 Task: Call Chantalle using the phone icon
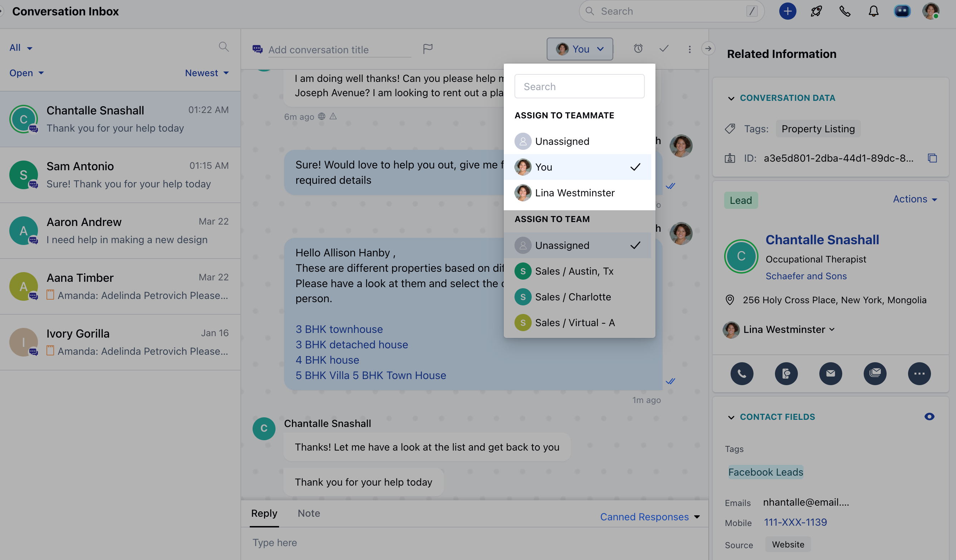coord(742,373)
